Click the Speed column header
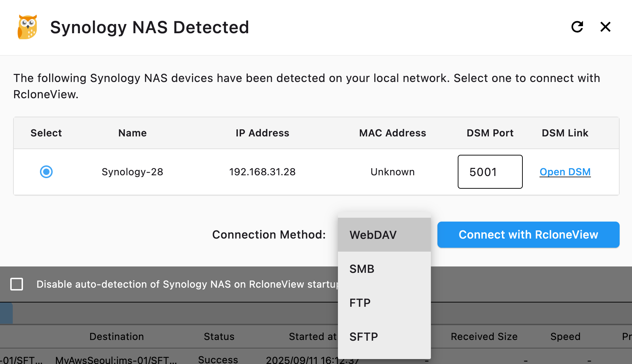The image size is (632, 364). click(x=565, y=336)
